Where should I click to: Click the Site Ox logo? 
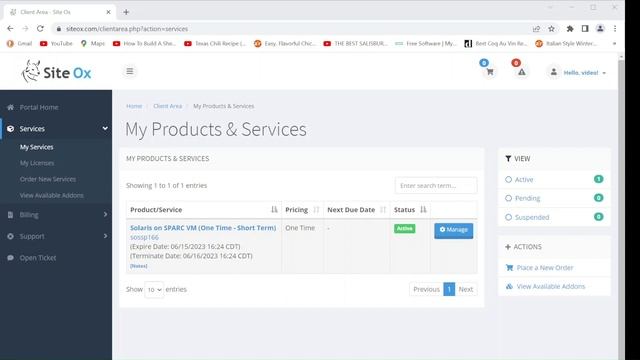click(x=56, y=72)
